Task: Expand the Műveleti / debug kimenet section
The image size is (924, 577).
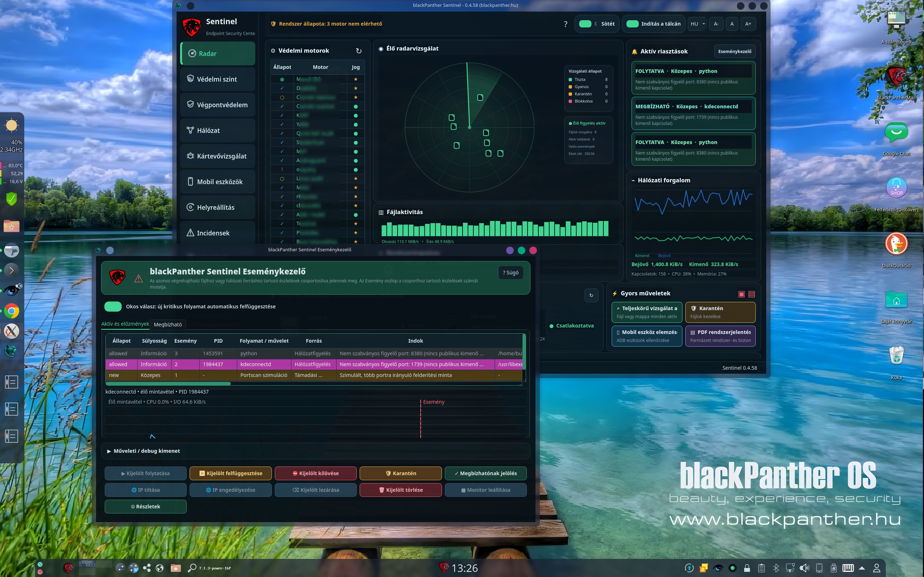Action: click(316, 451)
